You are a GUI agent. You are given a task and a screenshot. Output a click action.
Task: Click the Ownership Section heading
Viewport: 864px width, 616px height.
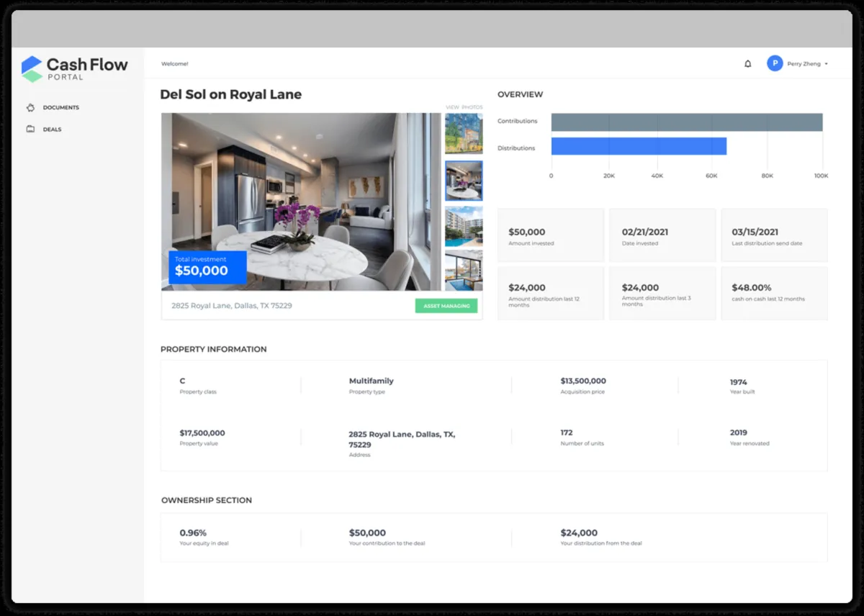click(207, 500)
